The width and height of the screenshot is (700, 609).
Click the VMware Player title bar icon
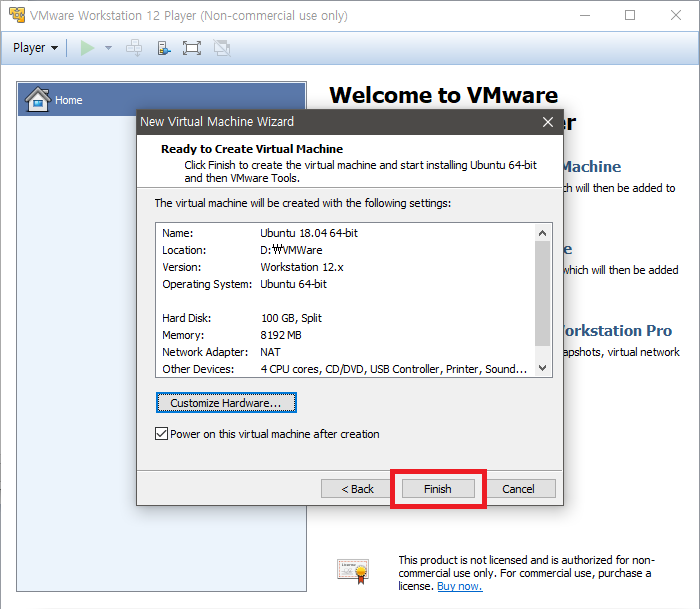pos(17,15)
